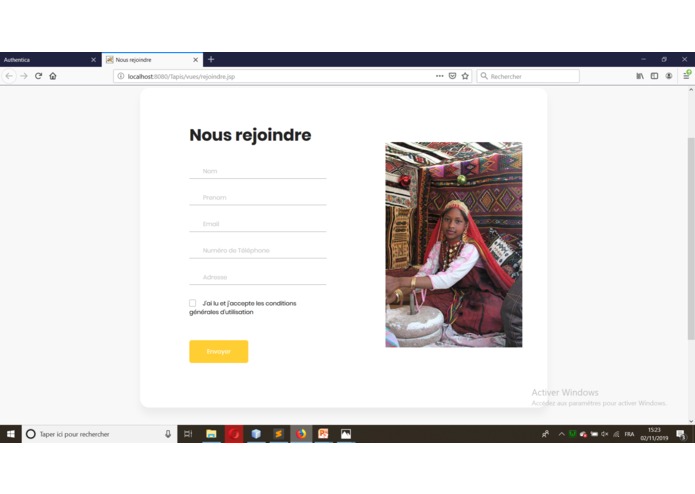This screenshot has width=695, height=494.
Task: Click the Adresse input field
Action: [258, 277]
